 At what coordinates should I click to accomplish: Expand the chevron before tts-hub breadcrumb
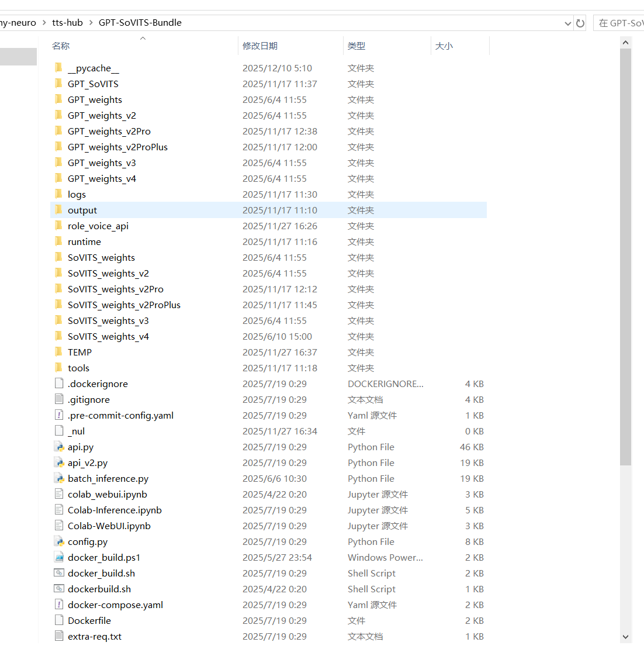pos(44,23)
